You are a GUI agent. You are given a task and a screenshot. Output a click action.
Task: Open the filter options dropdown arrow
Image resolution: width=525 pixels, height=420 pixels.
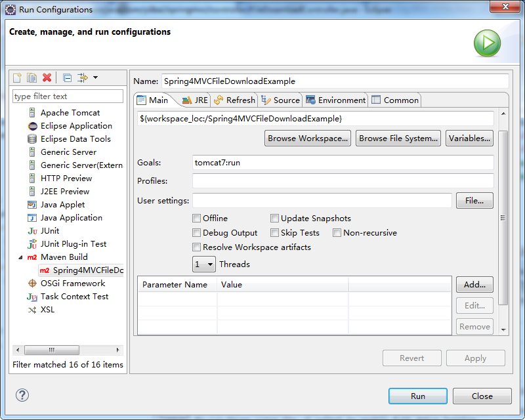coord(95,77)
